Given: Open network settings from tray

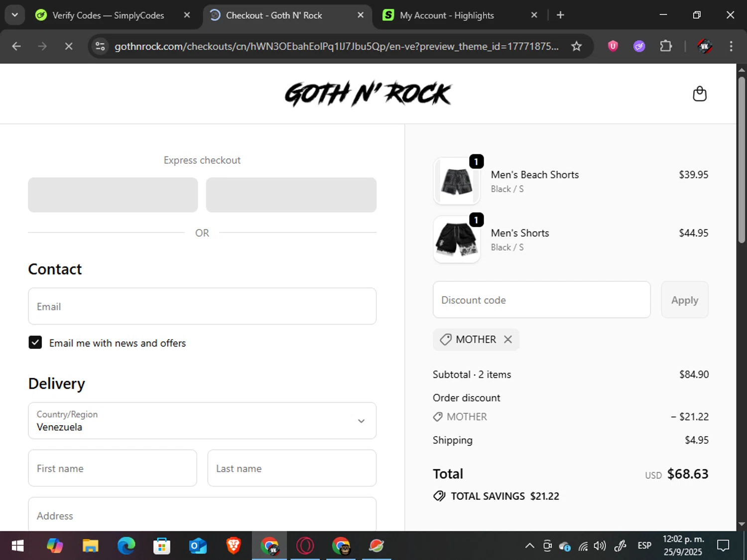Looking at the screenshot, I should 583,546.
